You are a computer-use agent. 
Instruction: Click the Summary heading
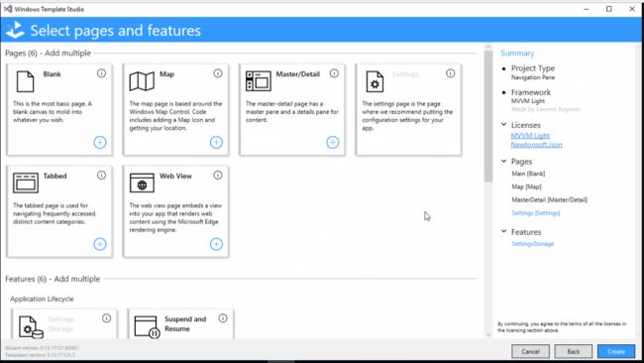click(517, 53)
